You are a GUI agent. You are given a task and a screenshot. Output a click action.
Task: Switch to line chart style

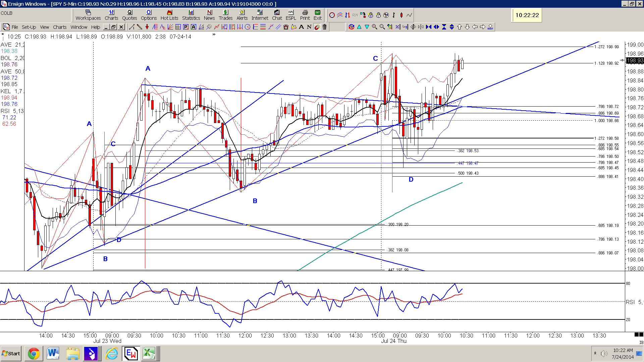[x=409, y=15]
